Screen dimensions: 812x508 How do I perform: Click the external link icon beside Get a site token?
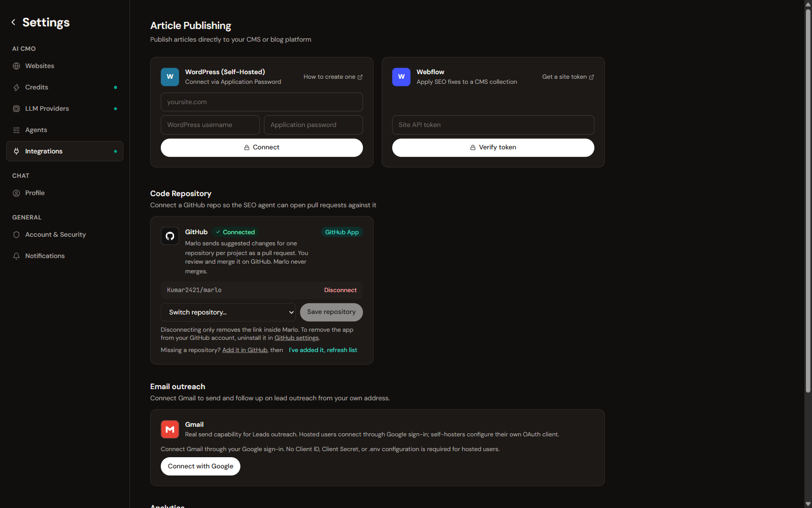[x=591, y=77]
